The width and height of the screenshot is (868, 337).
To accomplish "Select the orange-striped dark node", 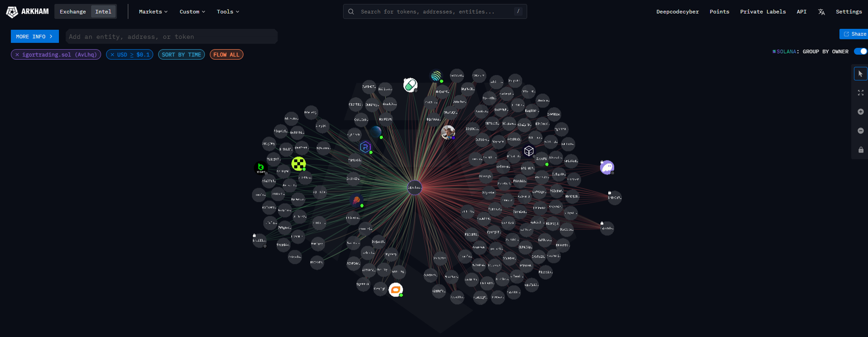I will click(x=356, y=200).
